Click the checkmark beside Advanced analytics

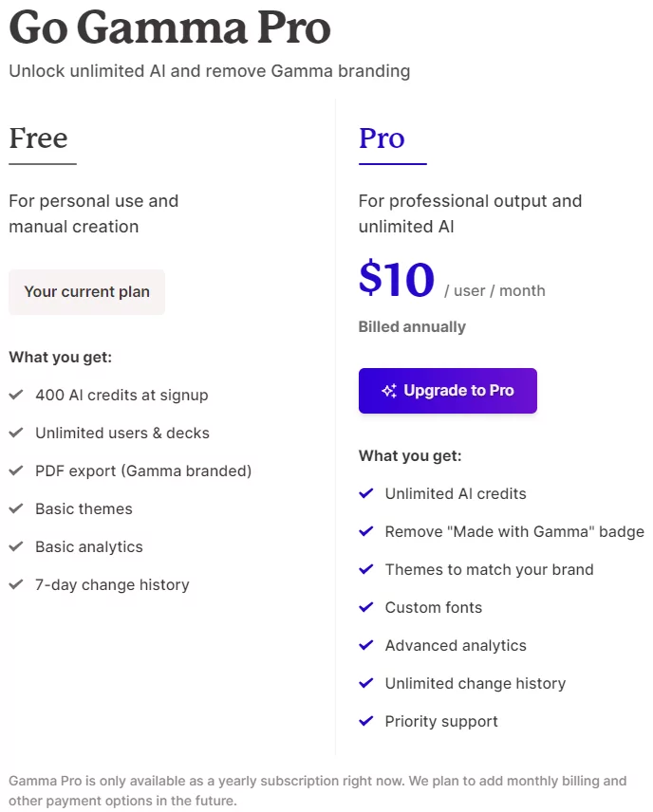pyautogui.click(x=365, y=645)
